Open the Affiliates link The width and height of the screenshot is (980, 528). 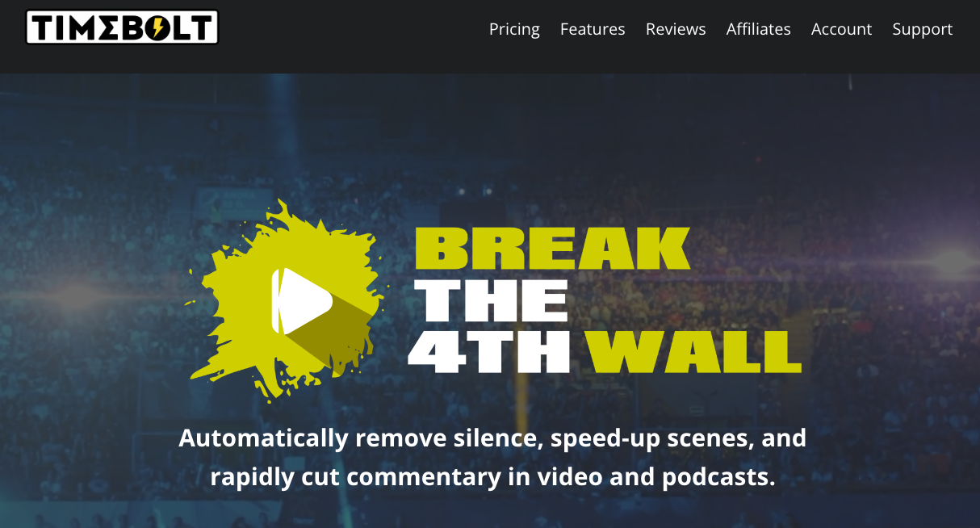click(759, 29)
